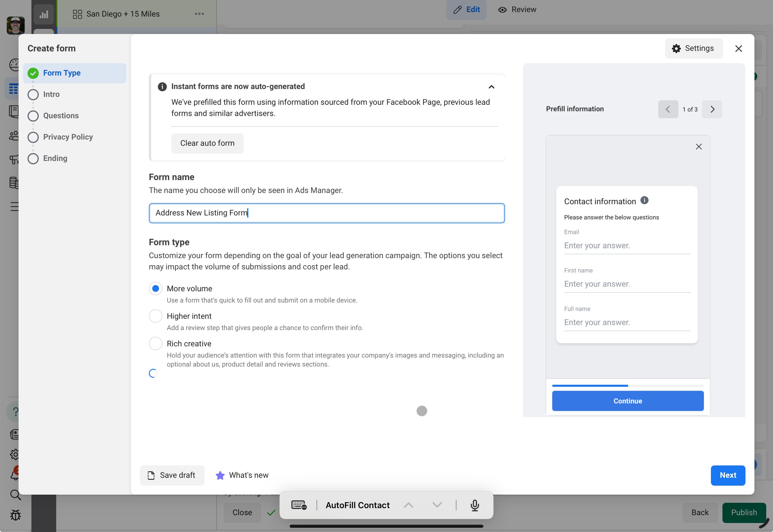
Task: Choose the Rich creative form type
Action: coord(155,344)
